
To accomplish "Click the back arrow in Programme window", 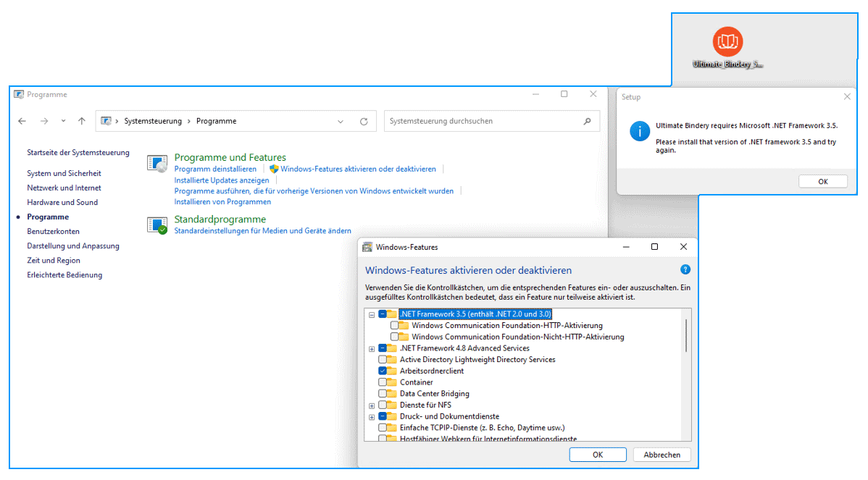I will pyautogui.click(x=22, y=122).
